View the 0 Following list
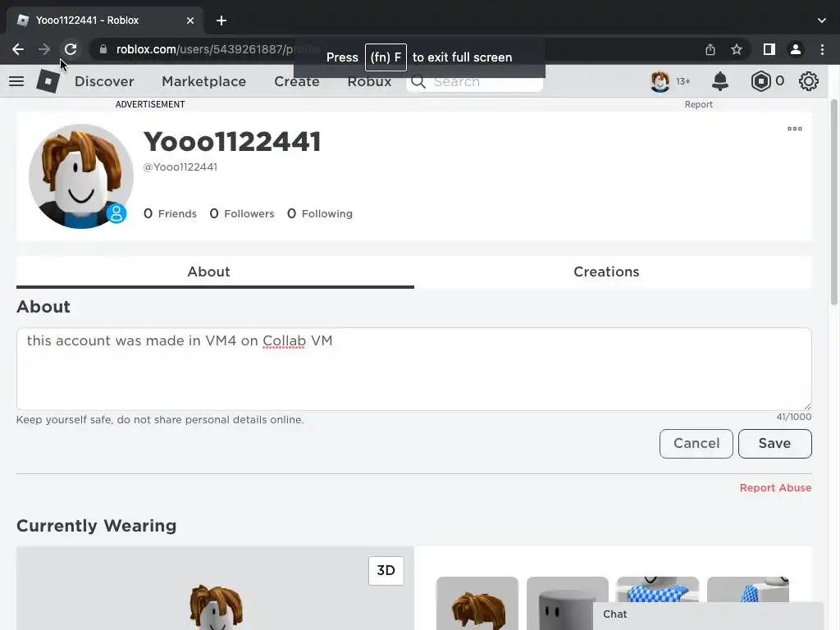 (x=320, y=214)
